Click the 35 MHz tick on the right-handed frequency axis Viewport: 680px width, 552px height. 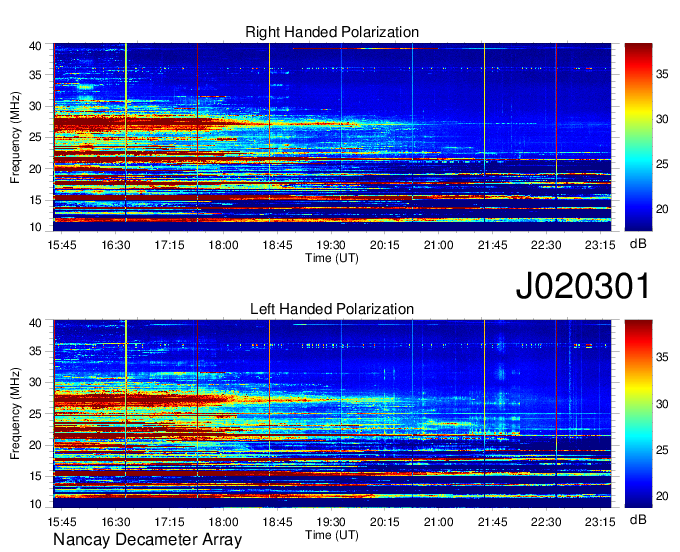pyautogui.click(x=36, y=75)
